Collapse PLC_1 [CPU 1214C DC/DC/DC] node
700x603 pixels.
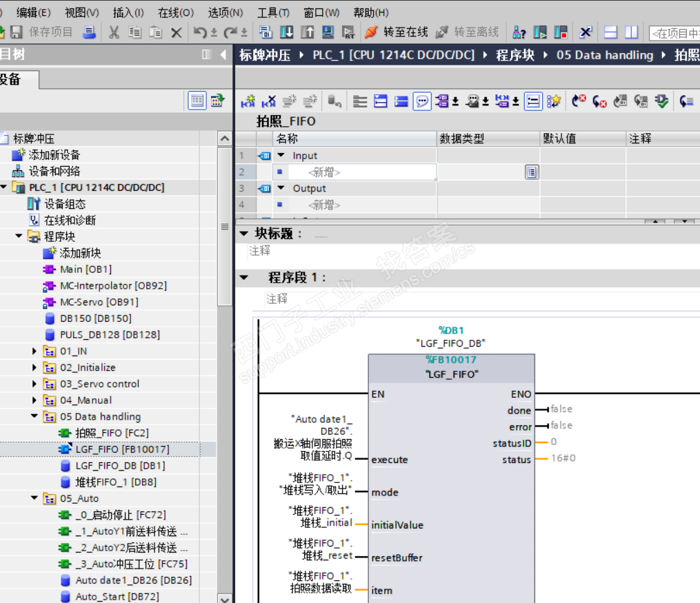pos(3,187)
